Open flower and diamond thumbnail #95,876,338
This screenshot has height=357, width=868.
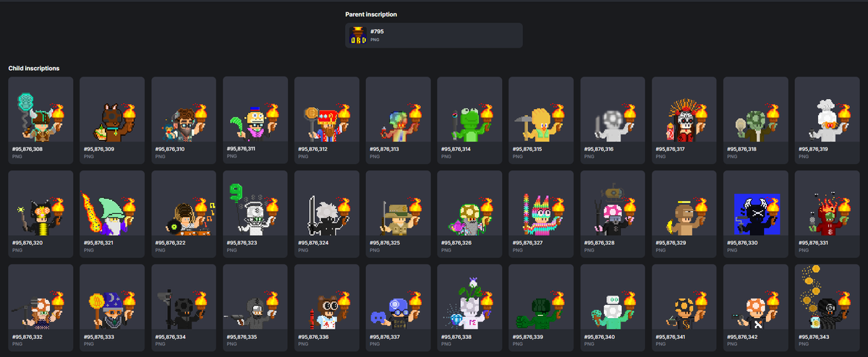pos(470,297)
